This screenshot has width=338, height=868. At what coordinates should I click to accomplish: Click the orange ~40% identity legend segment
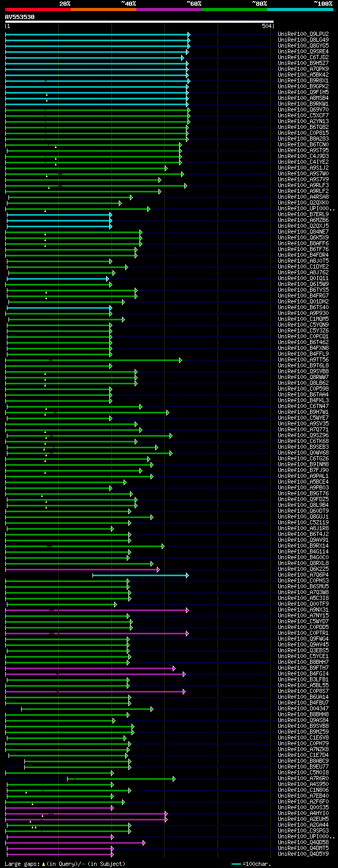coord(104,9)
